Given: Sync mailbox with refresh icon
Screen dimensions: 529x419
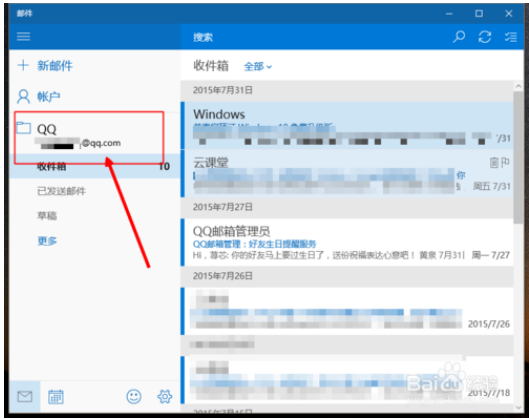Looking at the screenshot, I should pyautogui.click(x=484, y=36).
